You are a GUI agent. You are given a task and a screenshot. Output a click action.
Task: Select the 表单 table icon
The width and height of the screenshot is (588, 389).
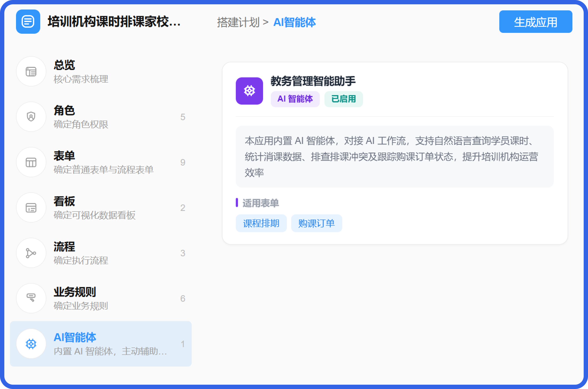coord(31,162)
